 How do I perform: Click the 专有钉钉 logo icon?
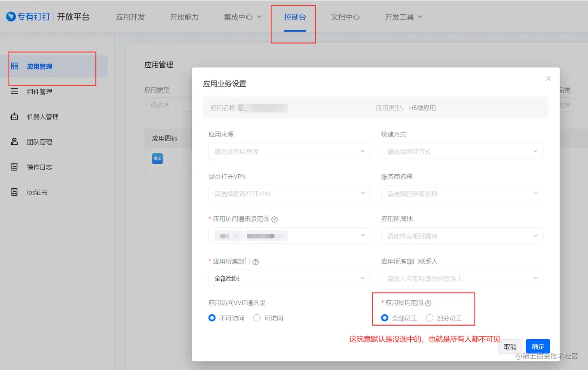(11, 17)
